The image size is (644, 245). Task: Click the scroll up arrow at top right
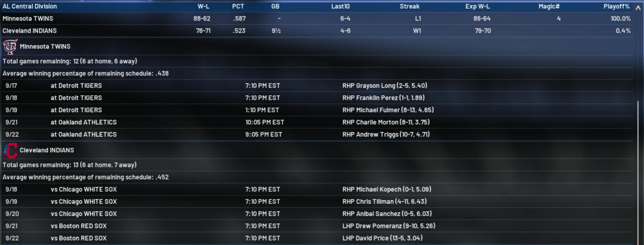(638, 7)
